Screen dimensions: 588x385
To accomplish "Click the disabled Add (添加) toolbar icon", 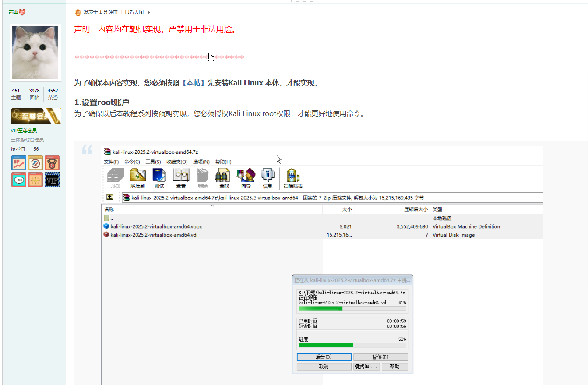I will [116, 175].
